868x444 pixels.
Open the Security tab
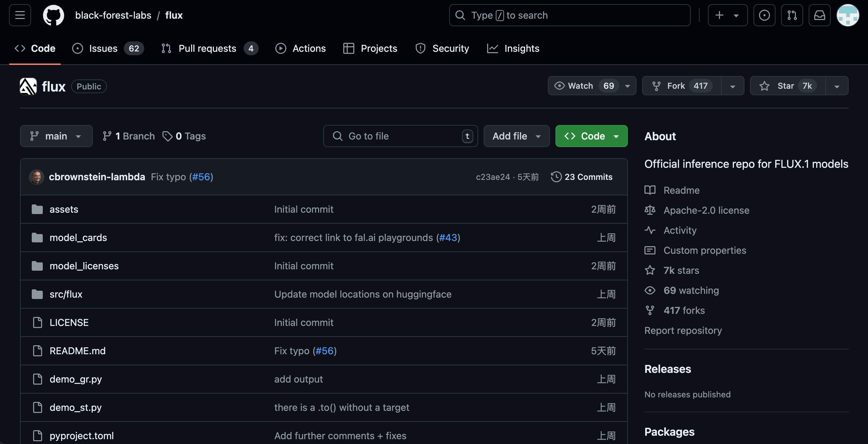click(442, 48)
